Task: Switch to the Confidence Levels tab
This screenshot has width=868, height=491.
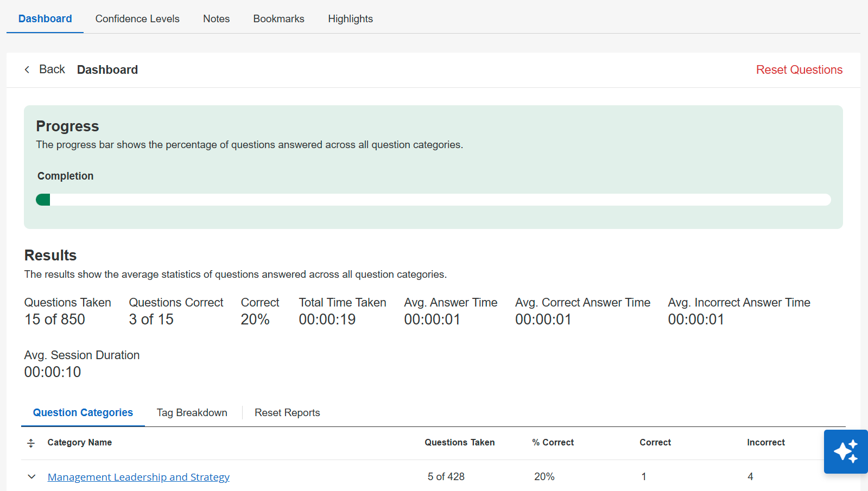Action: (137, 19)
